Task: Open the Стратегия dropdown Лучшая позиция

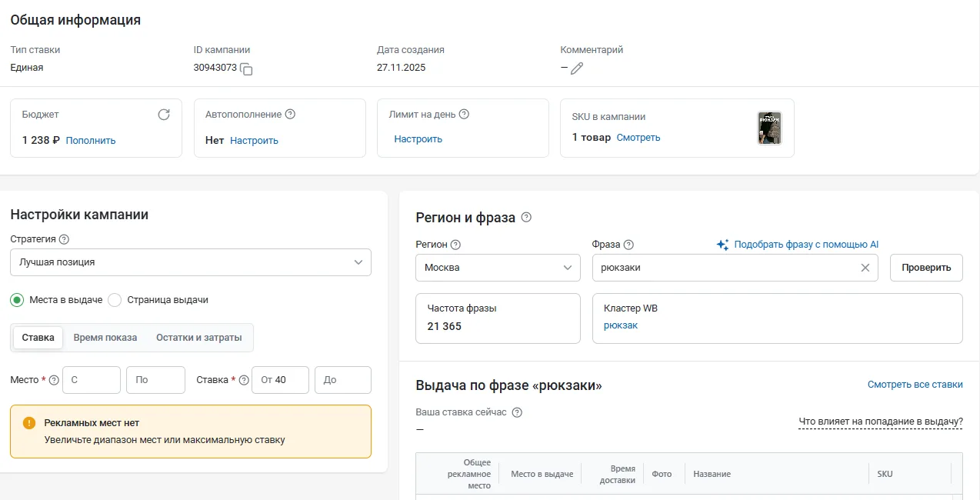Action: pyautogui.click(x=191, y=262)
